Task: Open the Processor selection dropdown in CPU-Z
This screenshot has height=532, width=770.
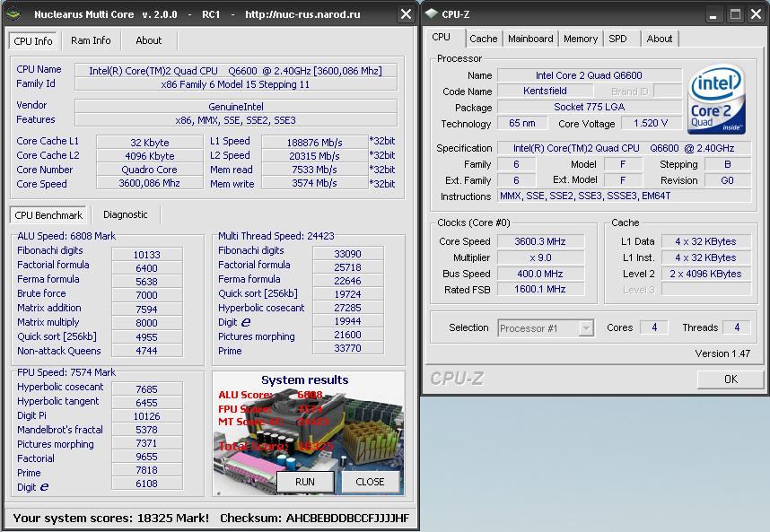Action: (x=586, y=327)
